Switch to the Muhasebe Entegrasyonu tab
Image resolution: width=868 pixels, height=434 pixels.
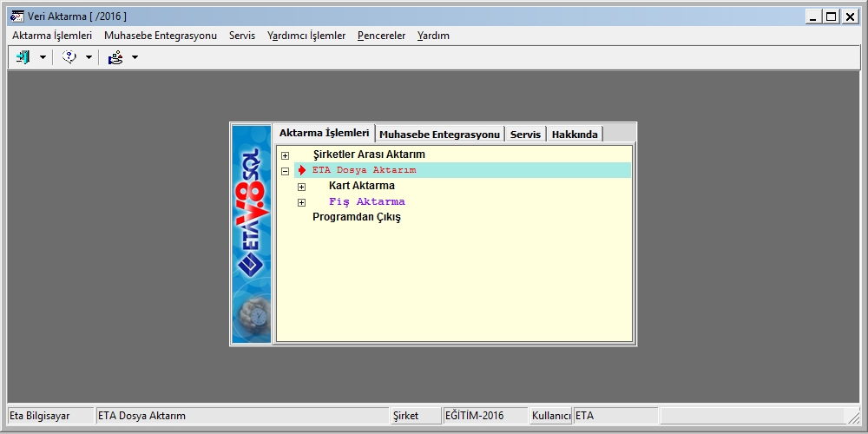click(440, 135)
